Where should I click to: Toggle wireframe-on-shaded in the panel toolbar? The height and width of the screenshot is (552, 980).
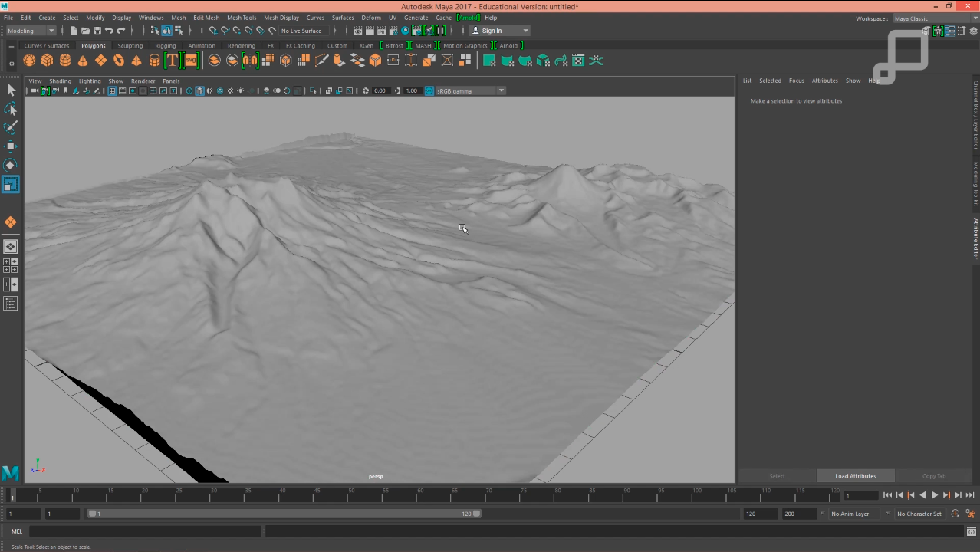coord(220,90)
